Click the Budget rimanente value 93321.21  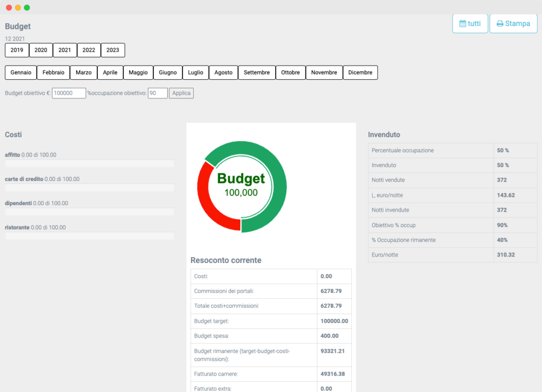tap(332, 351)
